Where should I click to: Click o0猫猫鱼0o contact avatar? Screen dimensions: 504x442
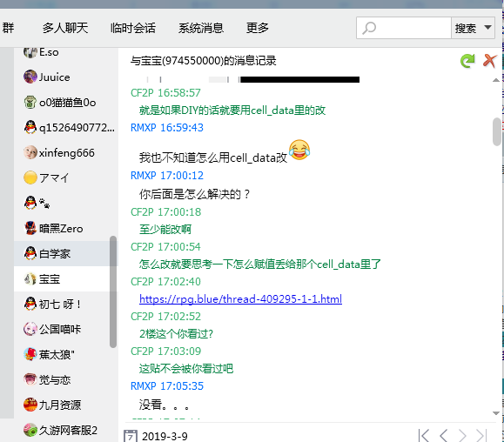(x=30, y=102)
